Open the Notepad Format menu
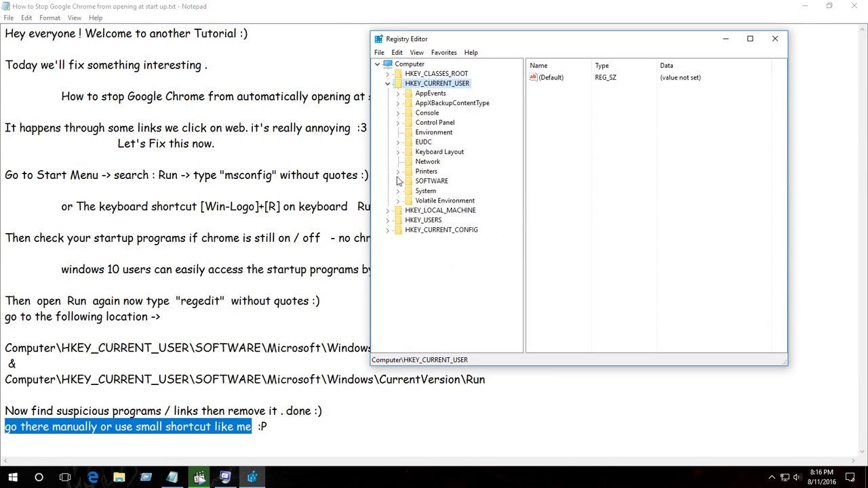The width and height of the screenshot is (868, 488). [50, 18]
